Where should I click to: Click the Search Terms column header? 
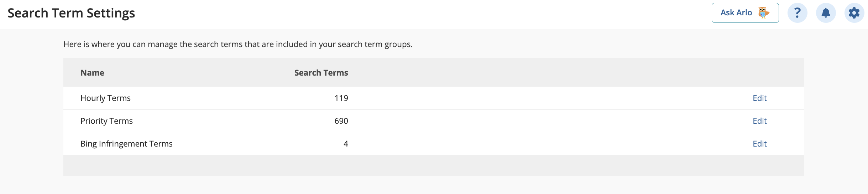pyautogui.click(x=321, y=73)
